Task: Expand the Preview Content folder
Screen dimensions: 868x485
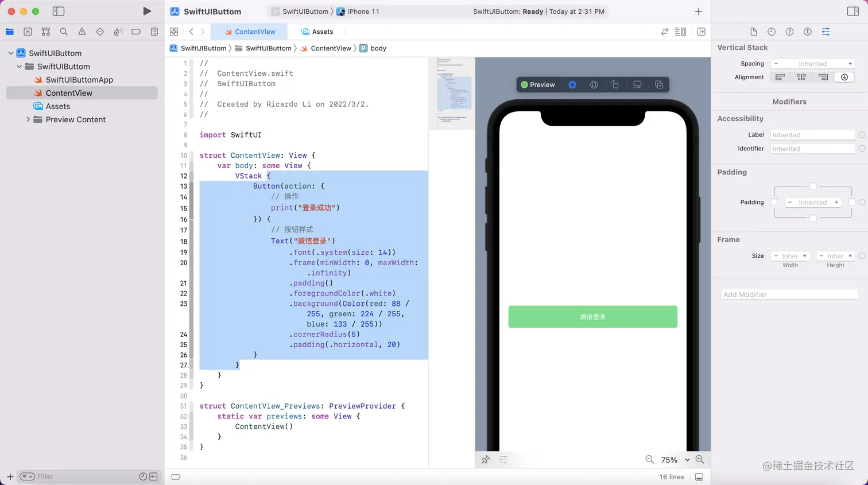Action: click(28, 119)
